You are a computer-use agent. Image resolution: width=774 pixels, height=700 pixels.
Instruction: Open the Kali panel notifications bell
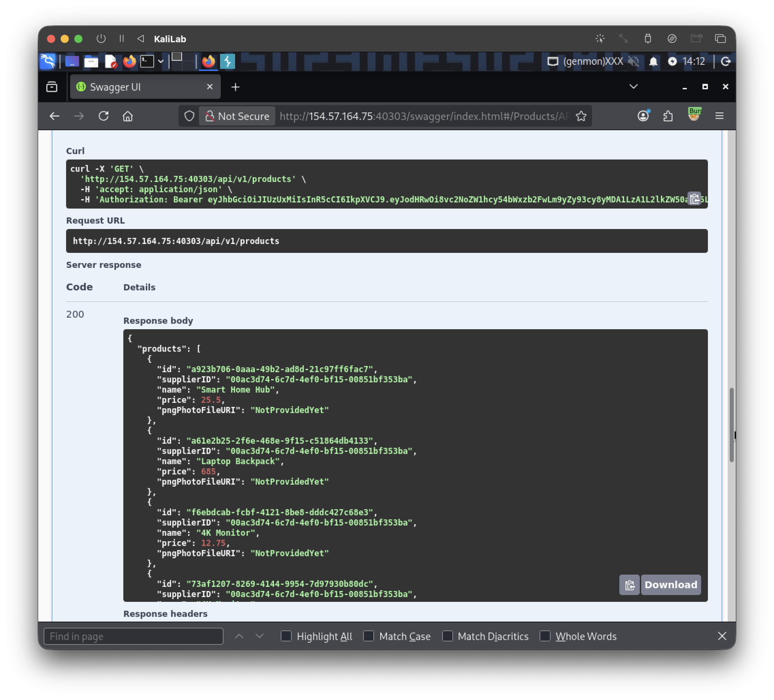(x=653, y=61)
